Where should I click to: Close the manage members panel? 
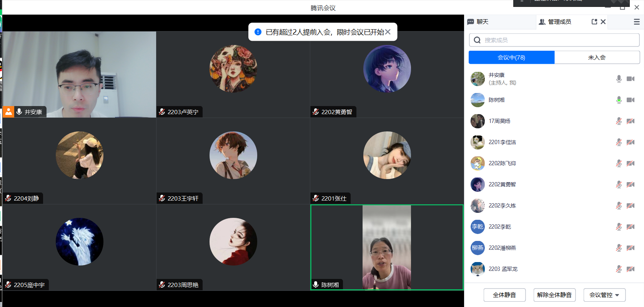click(603, 22)
